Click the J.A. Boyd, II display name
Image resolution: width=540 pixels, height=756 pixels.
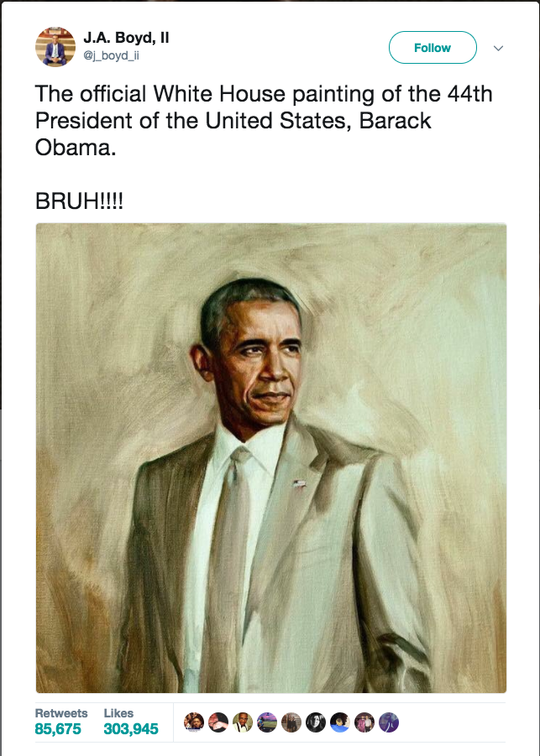pyautogui.click(x=126, y=38)
